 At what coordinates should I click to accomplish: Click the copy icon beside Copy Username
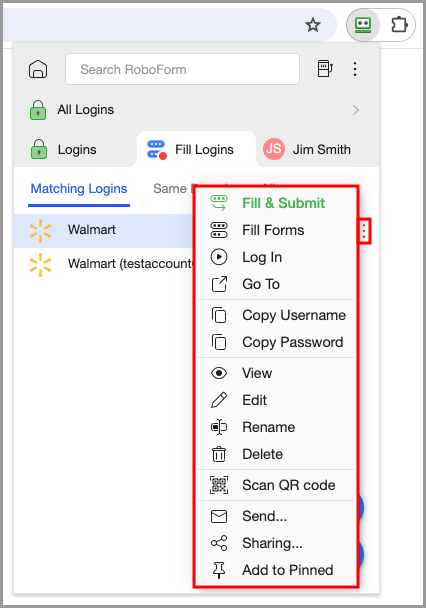tap(219, 315)
